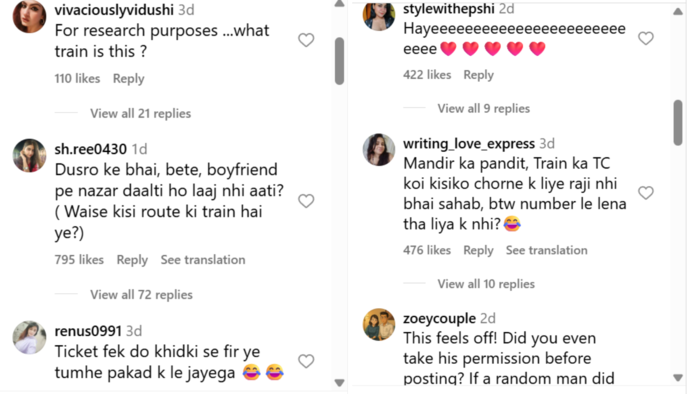Reply to stylewithepshi's comment
Viewport: 700px width, 394px height.
[x=478, y=75]
